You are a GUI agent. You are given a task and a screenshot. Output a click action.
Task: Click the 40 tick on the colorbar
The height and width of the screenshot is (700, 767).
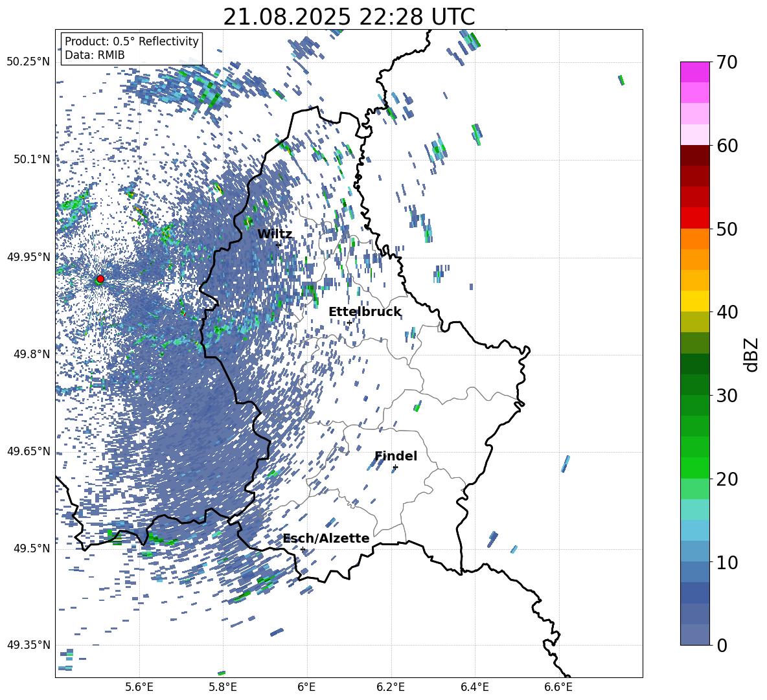[x=726, y=312]
